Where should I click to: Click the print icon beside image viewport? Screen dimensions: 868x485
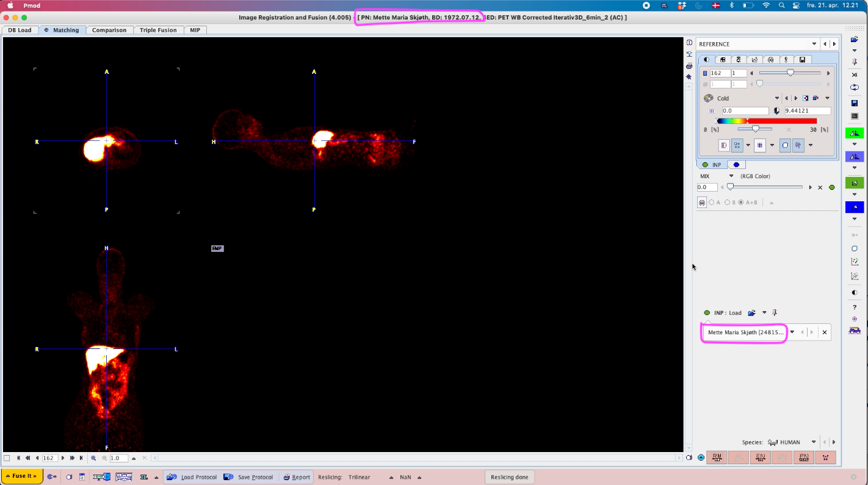click(689, 66)
